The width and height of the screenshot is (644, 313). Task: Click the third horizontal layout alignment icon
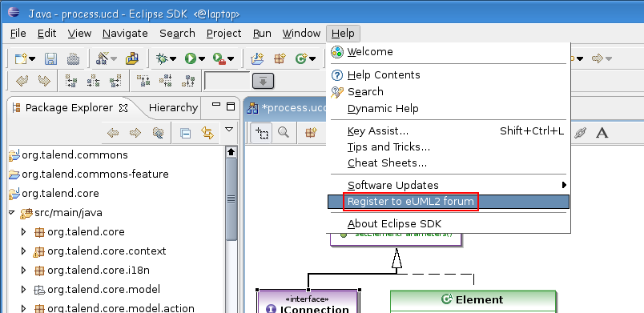tap(116, 81)
